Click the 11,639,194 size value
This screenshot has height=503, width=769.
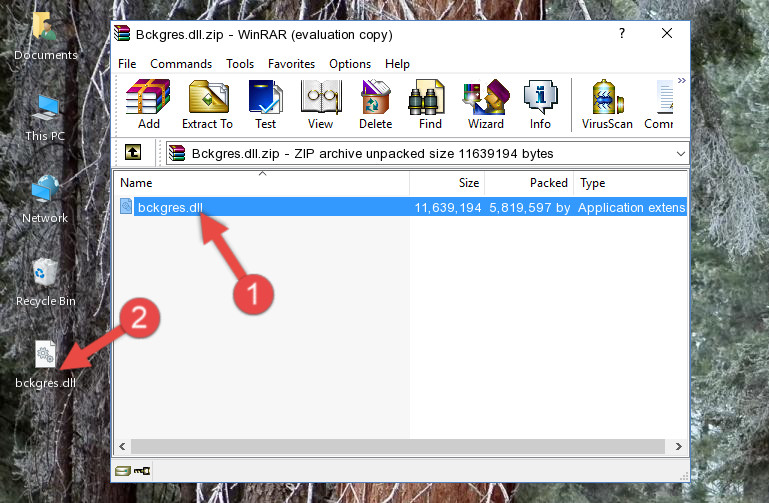click(x=448, y=208)
